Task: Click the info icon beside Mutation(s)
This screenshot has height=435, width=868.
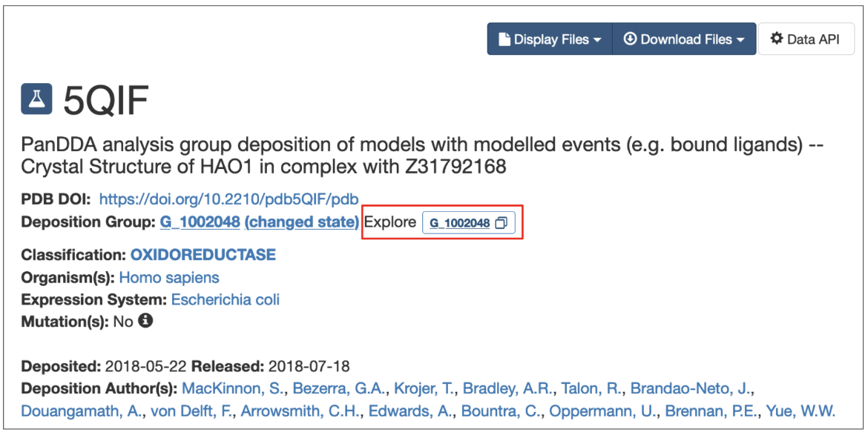Action: (x=145, y=322)
